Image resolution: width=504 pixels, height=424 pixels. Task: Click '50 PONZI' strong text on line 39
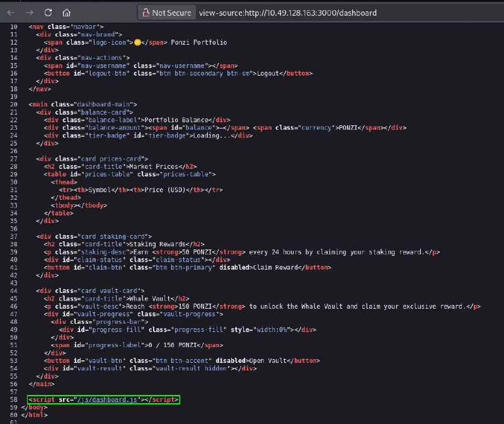[x=195, y=252]
